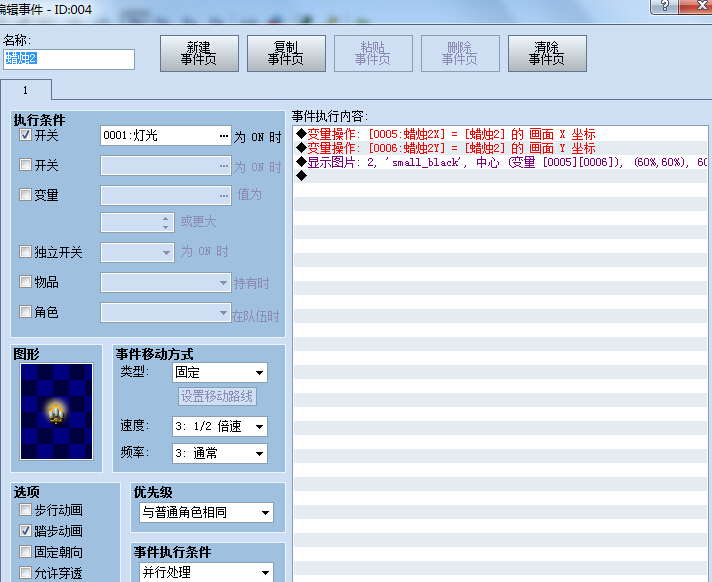
Task: Select the 显示图片 small_black command line
Action: tap(500, 162)
